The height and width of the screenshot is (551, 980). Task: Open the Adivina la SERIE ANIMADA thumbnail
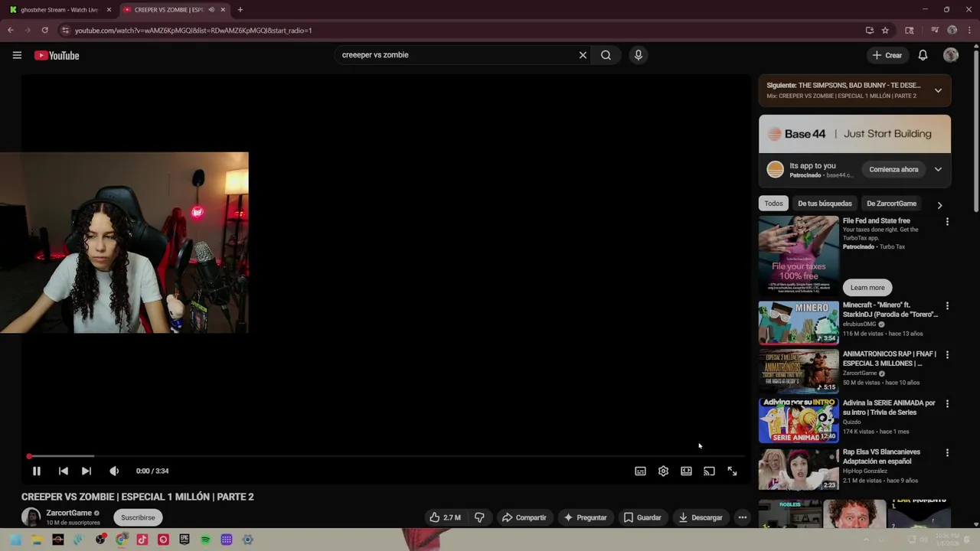[x=799, y=420]
